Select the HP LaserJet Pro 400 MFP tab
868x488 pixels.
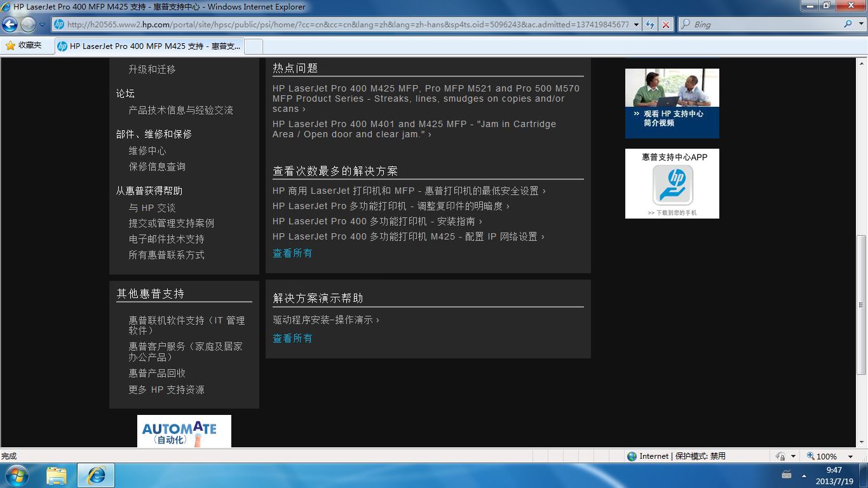click(149, 46)
